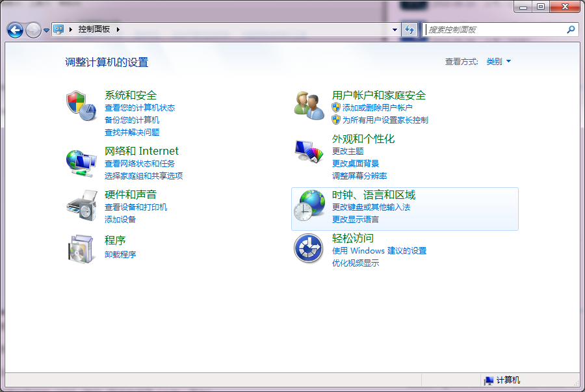Click 卸载程序 link

122,255
